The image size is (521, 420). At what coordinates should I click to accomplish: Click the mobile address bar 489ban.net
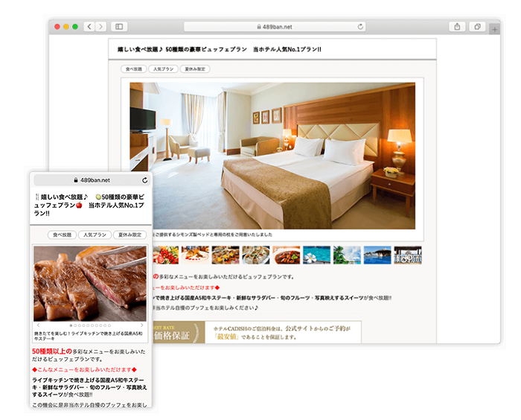coord(92,180)
